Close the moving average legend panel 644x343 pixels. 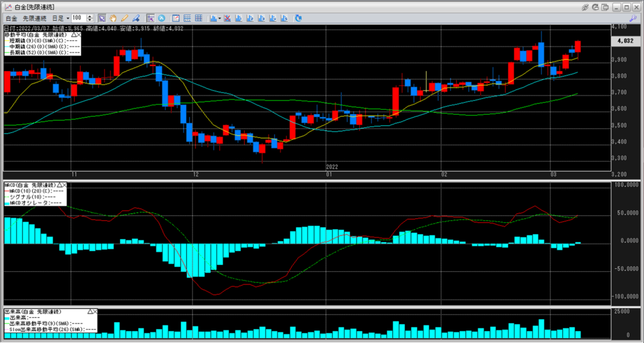pyautogui.click(x=79, y=34)
